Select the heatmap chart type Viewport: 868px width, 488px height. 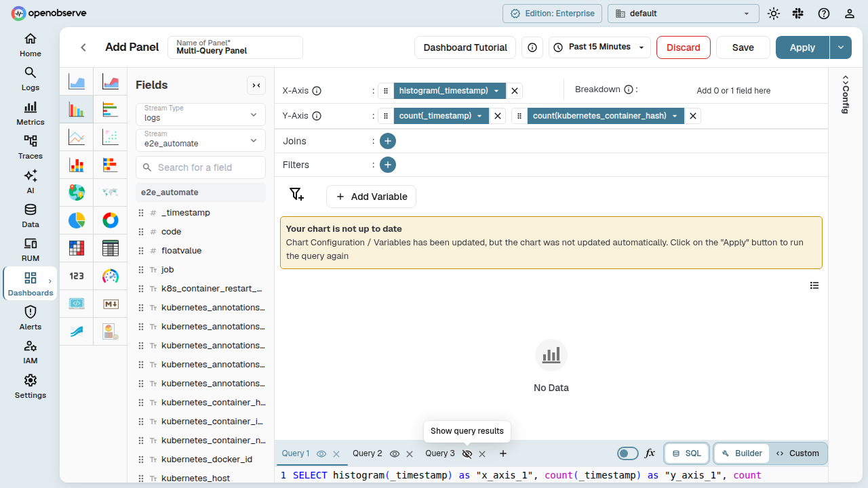77,248
